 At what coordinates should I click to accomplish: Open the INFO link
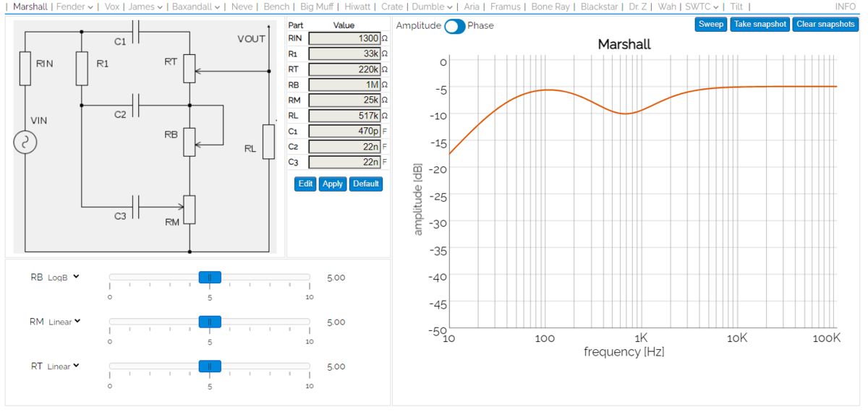point(845,7)
